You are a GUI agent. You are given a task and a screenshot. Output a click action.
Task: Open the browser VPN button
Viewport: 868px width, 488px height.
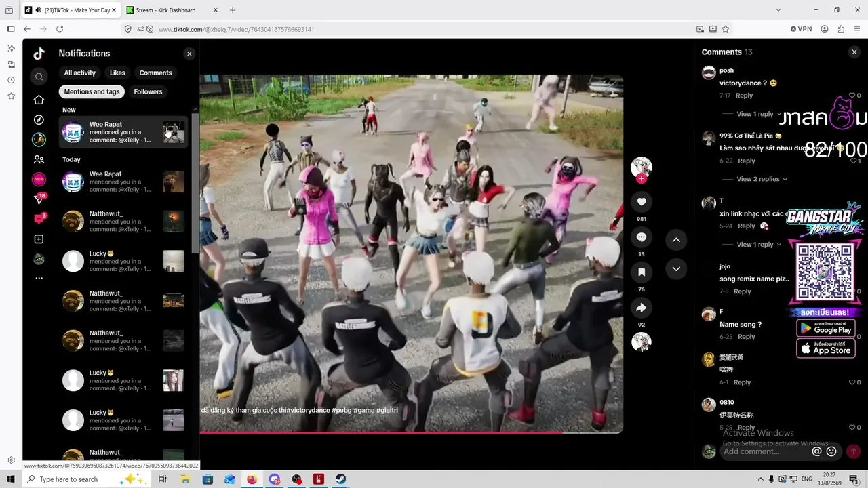[801, 29]
